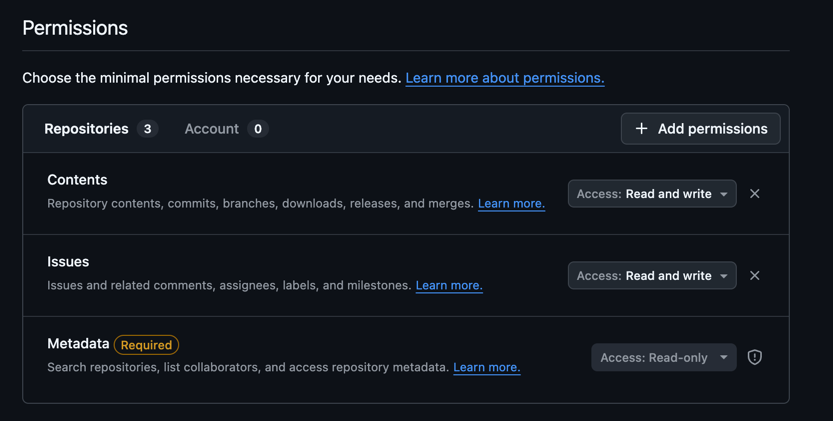
Task: Open the Learn more about permissions link
Action: 505,78
